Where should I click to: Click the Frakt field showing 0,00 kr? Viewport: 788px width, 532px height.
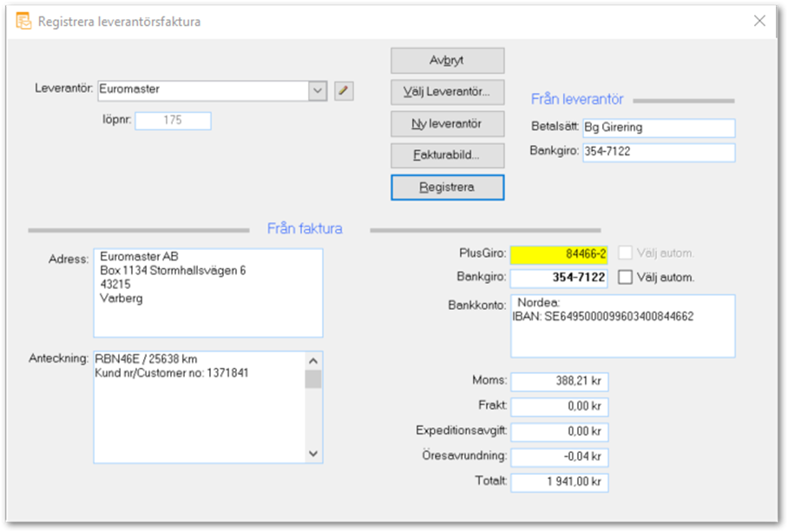click(560, 406)
